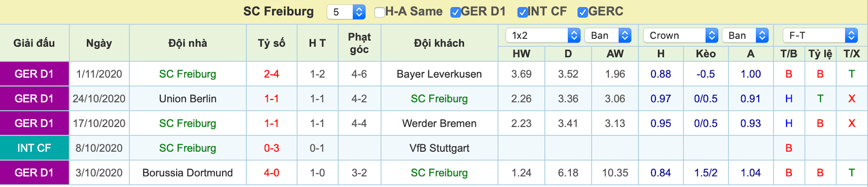Open the Ban dropdown beside 1x2
Screen dimensions: 868x187
[x=608, y=35]
